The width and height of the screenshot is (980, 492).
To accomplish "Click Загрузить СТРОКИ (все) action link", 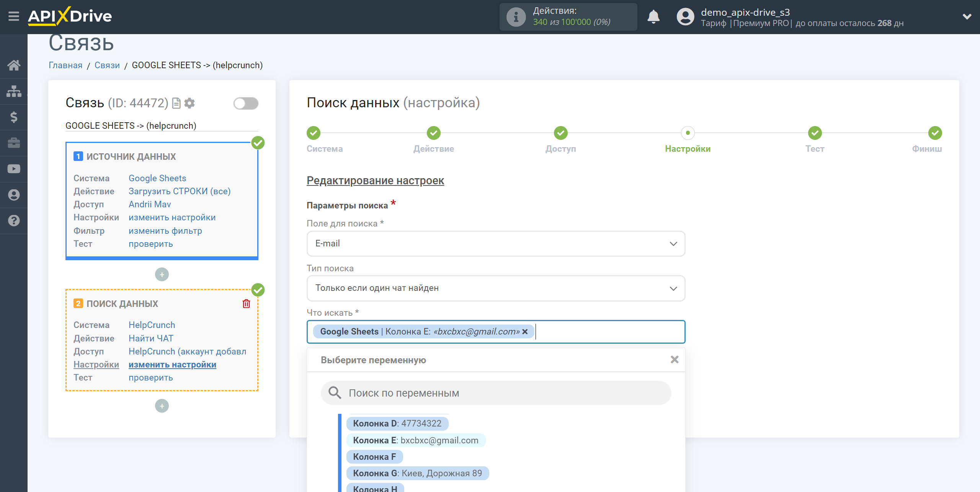I will [x=180, y=191].
